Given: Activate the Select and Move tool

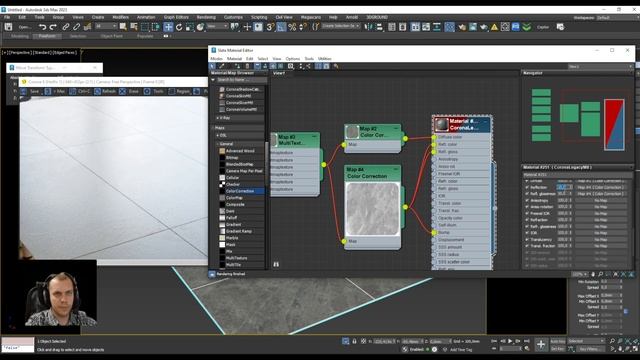Looking at the screenshot, I should point(168,27).
